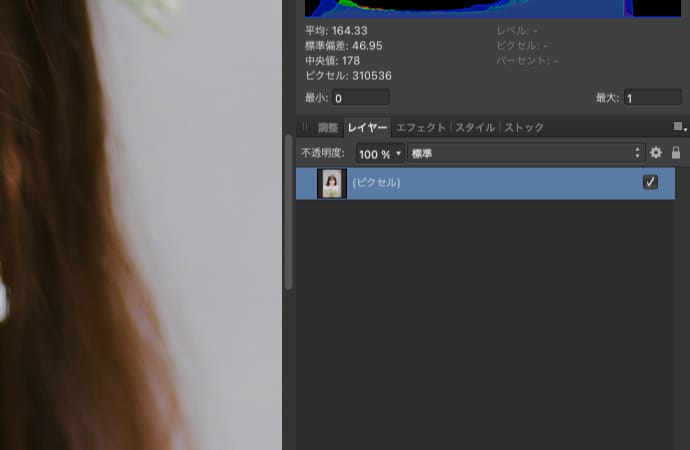
Task: Click the gear icon for blend options
Action: coord(656,153)
